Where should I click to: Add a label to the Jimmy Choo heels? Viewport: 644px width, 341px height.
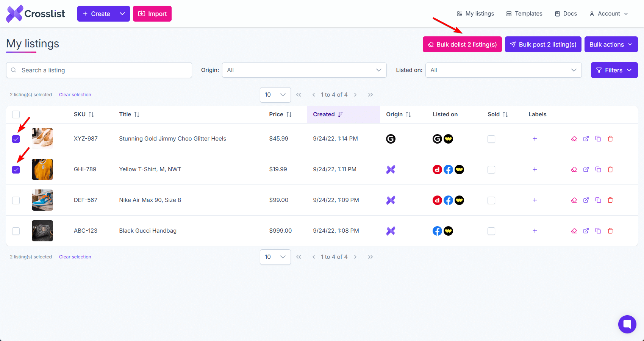[535, 139]
